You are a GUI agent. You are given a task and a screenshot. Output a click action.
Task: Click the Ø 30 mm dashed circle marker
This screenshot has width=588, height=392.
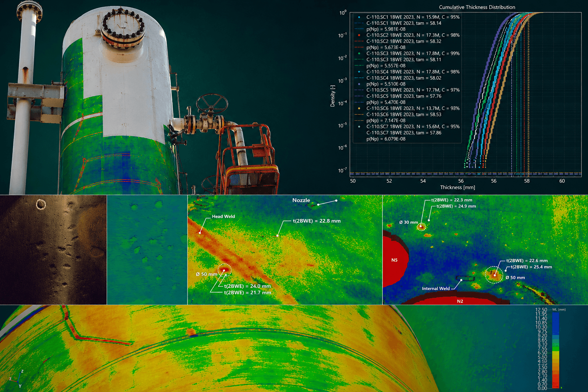point(421,227)
